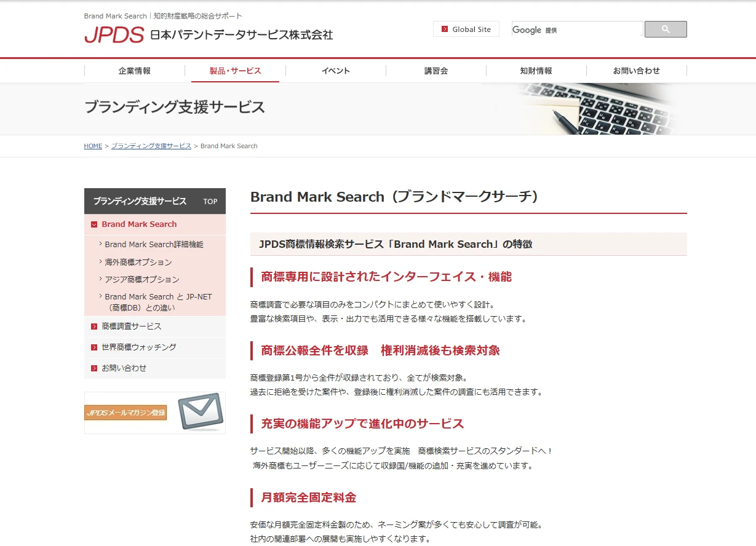Screen dimensions: 756x546
Task: Click the red arrow icon beside sidebar お問い合わせ
Action: pyautogui.click(x=94, y=368)
